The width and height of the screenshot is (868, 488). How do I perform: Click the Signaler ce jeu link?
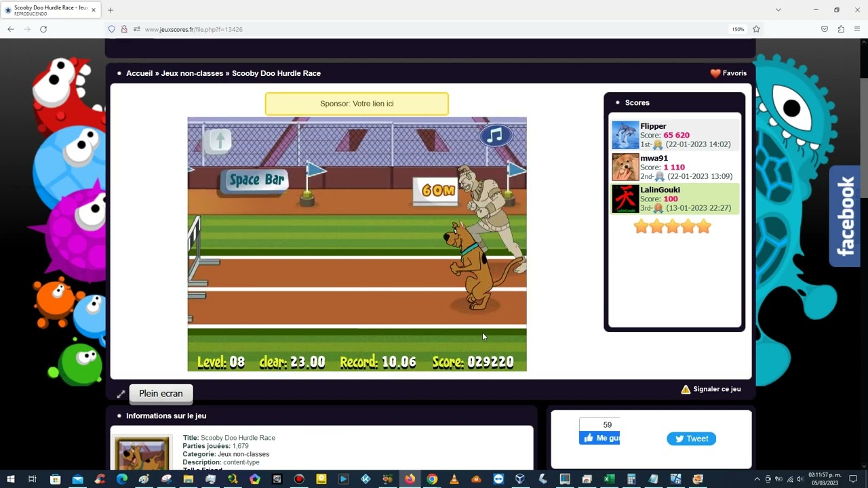tap(717, 389)
